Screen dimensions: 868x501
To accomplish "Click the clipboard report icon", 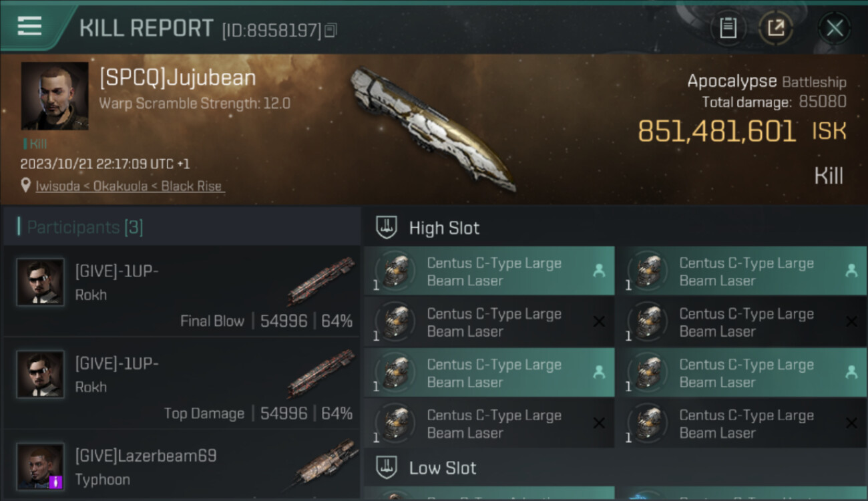I will point(728,28).
